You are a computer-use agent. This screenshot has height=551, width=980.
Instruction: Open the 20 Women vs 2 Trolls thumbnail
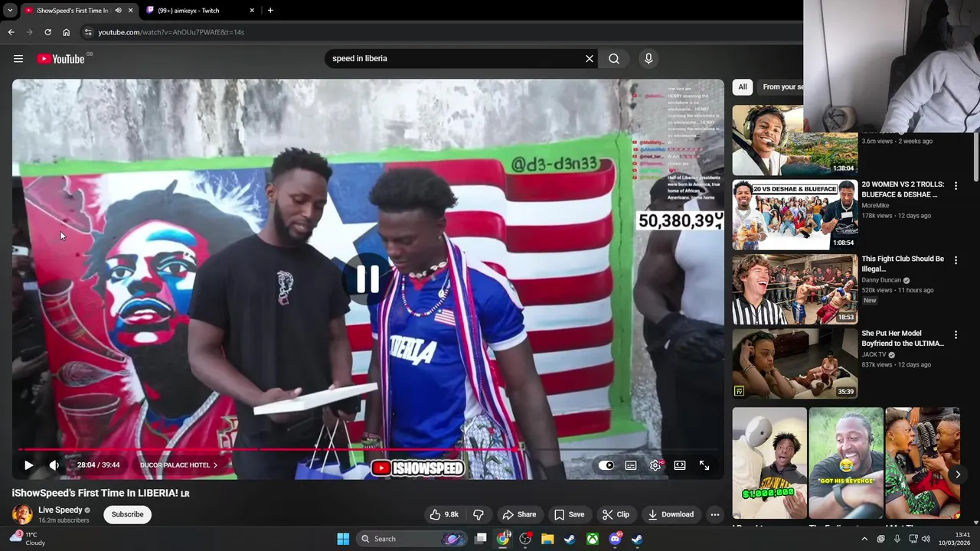(795, 215)
